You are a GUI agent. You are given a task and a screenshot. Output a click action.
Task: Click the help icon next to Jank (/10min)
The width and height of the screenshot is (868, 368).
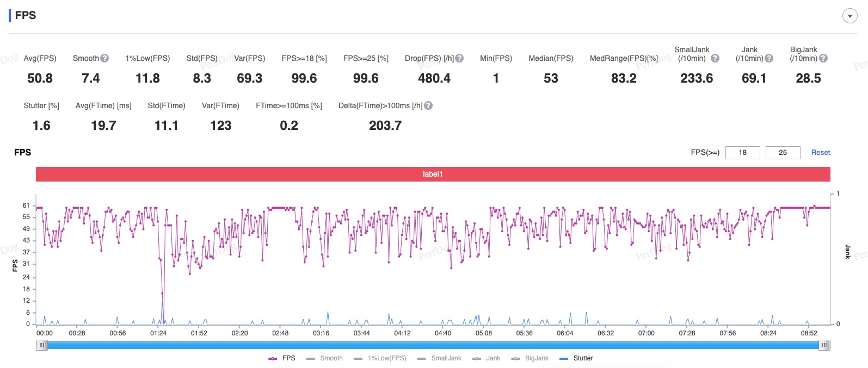click(769, 58)
